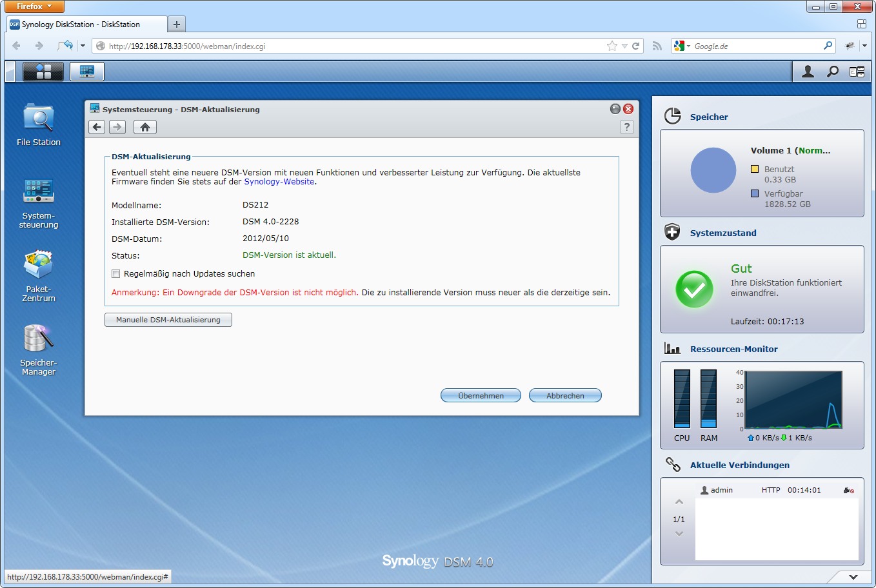This screenshot has height=588, width=876.
Task: Click the DSM-Version ist aktuell status
Action: (x=289, y=255)
